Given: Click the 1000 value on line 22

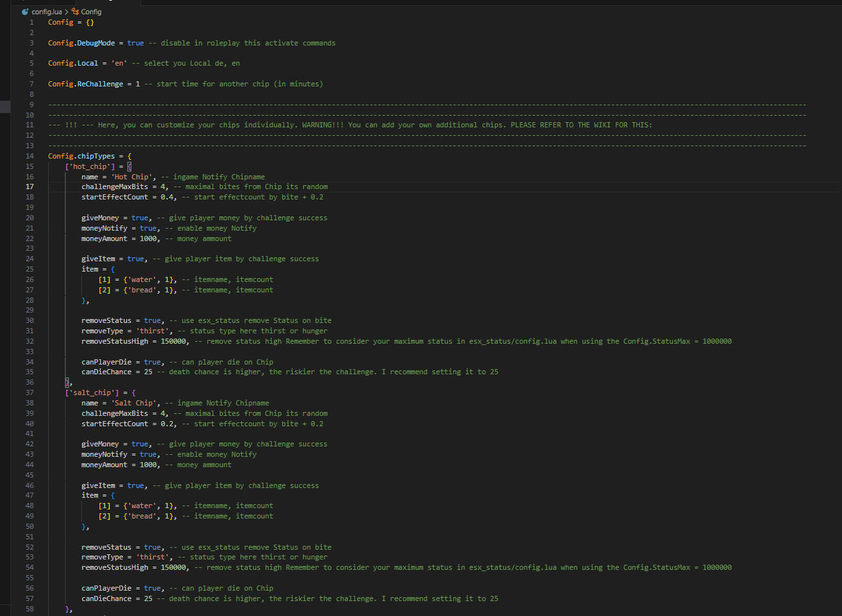Looking at the screenshot, I should (148, 238).
